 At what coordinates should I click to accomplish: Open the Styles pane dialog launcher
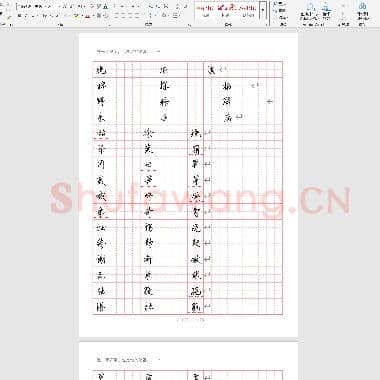pos(267,25)
